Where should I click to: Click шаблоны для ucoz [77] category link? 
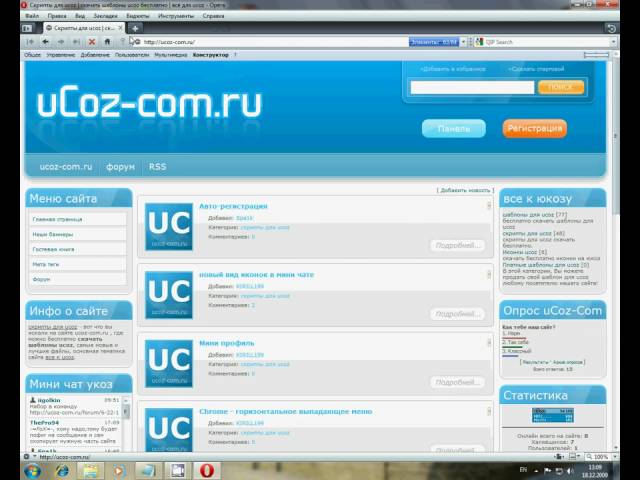pos(535,214)
